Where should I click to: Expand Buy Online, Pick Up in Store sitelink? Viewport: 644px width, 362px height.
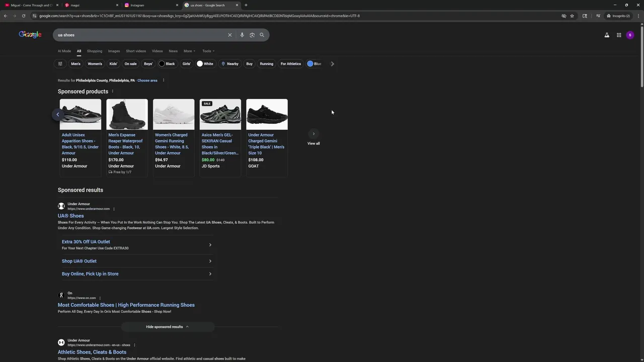tap(136, 274)
